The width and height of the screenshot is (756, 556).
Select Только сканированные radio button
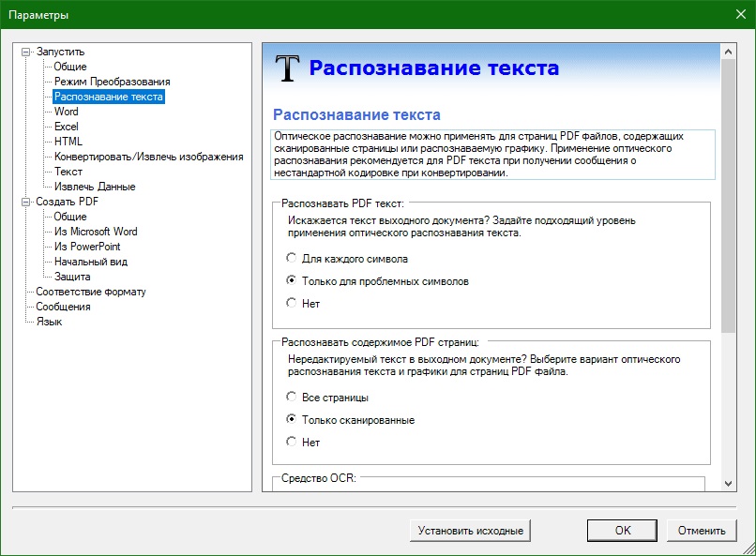pos(291,419)
